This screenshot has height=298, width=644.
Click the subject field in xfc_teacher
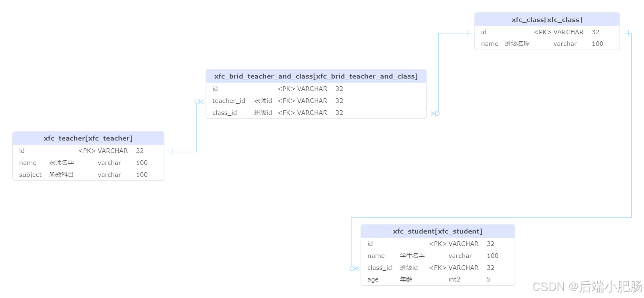coord(88,174)
